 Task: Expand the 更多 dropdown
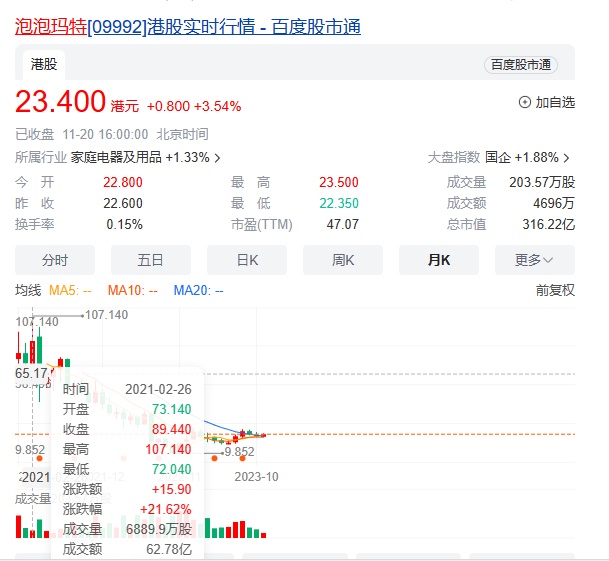point(535,260)
